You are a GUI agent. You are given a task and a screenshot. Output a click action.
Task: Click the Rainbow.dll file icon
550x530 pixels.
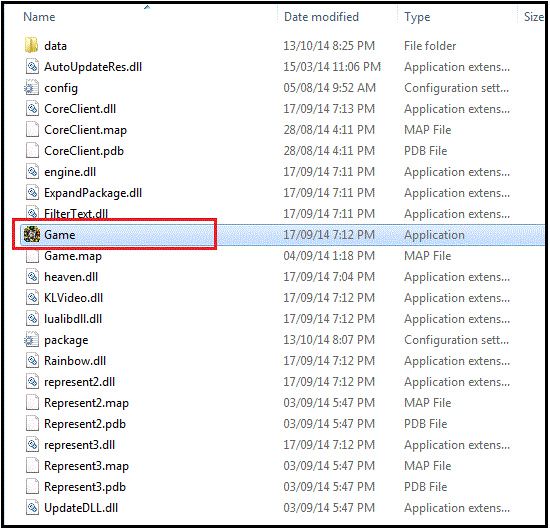[32, 361]
